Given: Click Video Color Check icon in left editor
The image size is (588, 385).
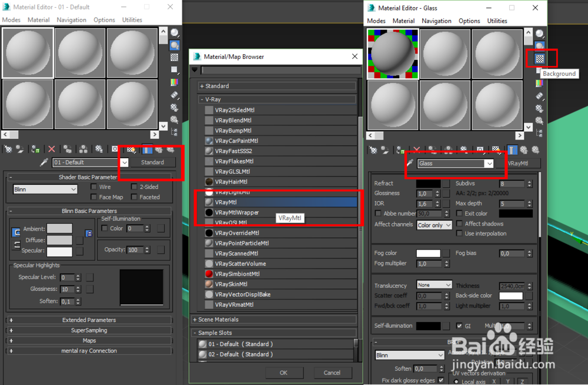Looking at the screenshot, I should [175, 82].
